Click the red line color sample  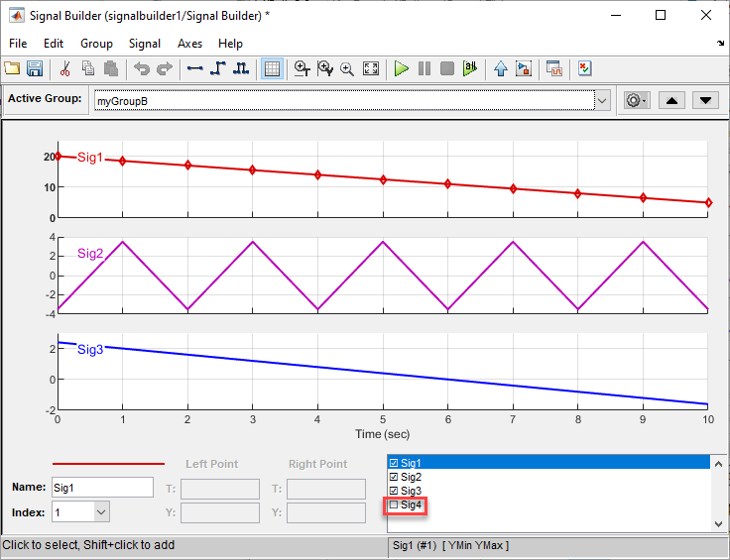(x=108, y=463)
